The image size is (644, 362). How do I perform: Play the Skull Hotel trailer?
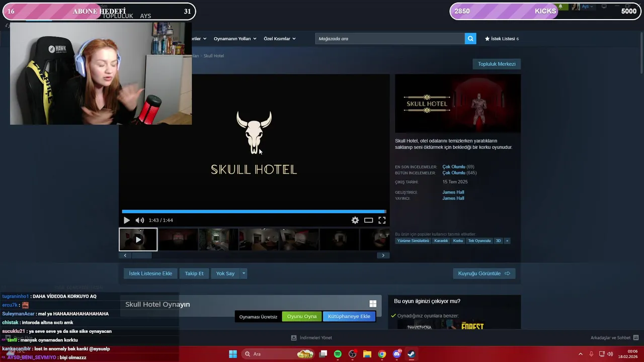(126, 220)
